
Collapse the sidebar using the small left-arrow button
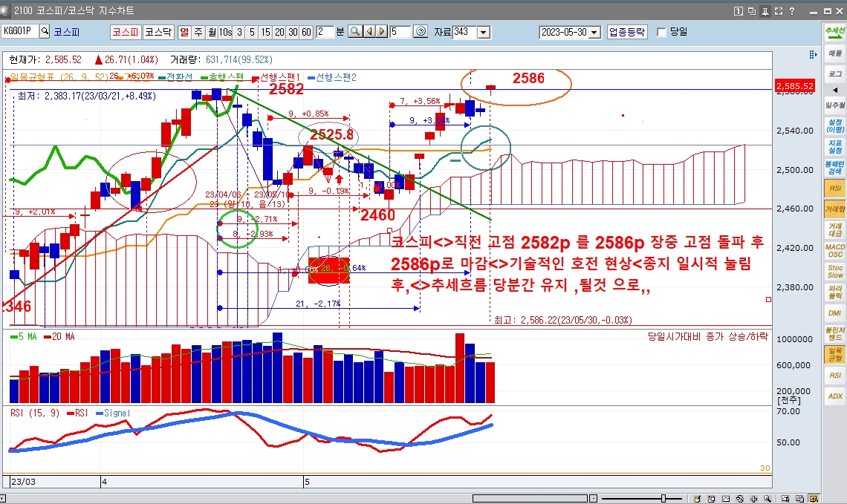(x=835, y=90)
